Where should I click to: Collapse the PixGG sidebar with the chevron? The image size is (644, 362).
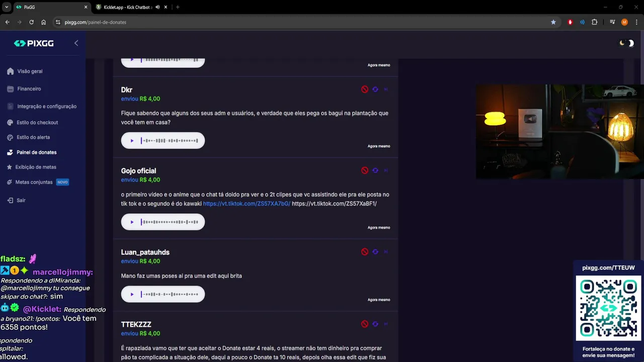[x=76, y=43]
